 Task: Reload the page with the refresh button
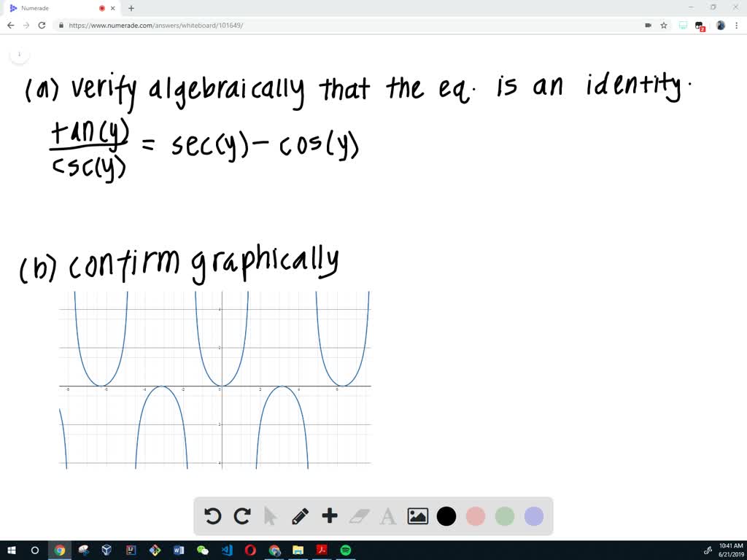pyautogui.click(x=42, y=25)
